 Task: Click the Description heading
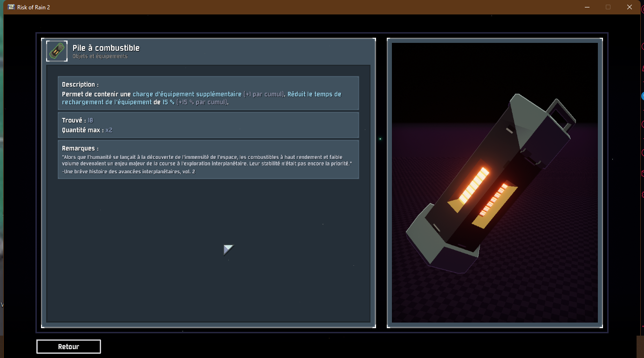[x=80, y=85]
